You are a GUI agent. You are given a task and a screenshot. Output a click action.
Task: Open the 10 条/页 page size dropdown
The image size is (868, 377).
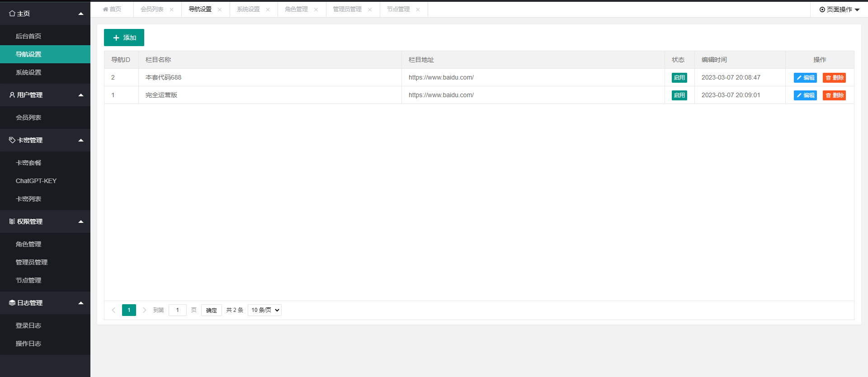(264, 310)
